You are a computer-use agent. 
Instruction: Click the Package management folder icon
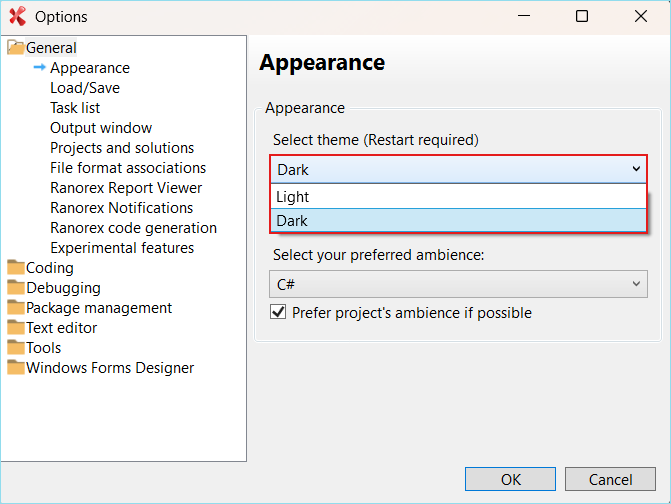coord(15,308)
